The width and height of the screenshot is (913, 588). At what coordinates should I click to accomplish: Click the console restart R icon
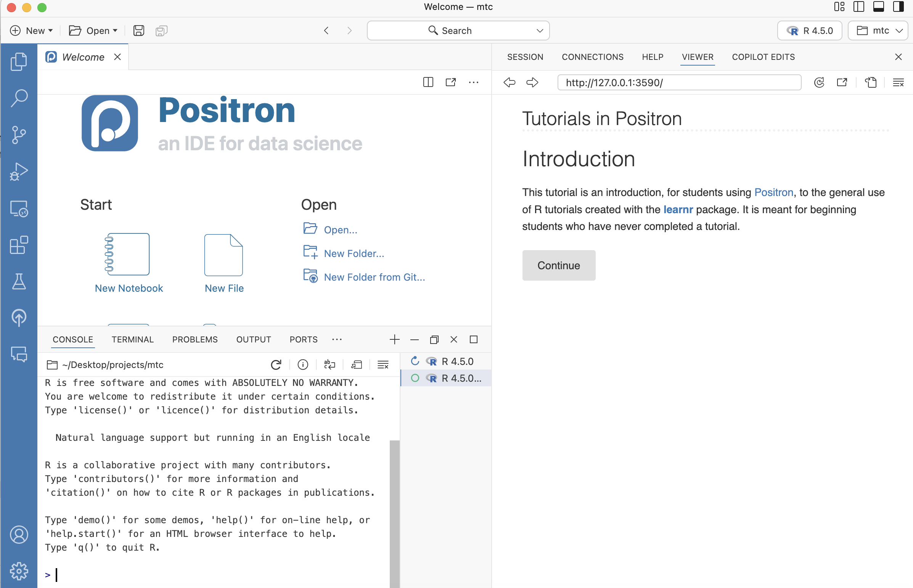(276, 365)
